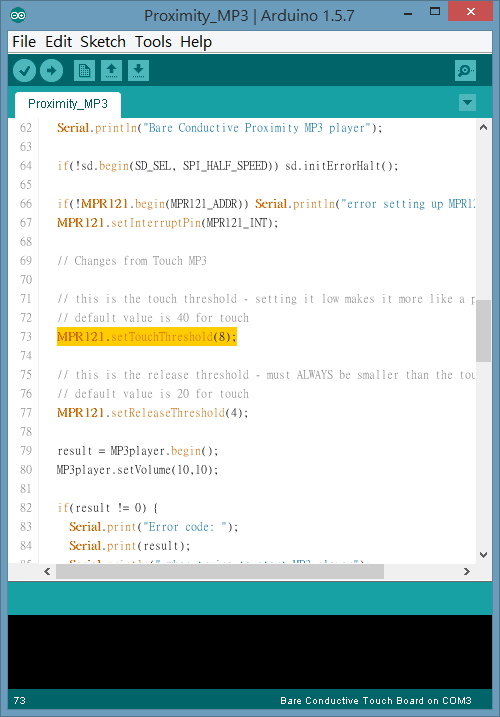The height and width of the screenshot is (717, 500).
Task: Open the Sketch menu
Action: pyautogui.click(x=102, y=42)
